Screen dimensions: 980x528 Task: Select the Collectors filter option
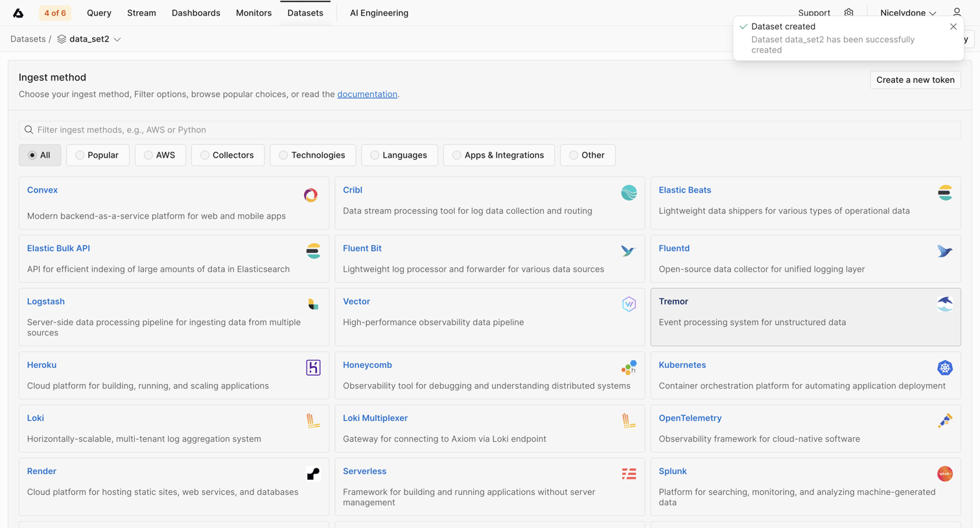[x=227, y=155]
